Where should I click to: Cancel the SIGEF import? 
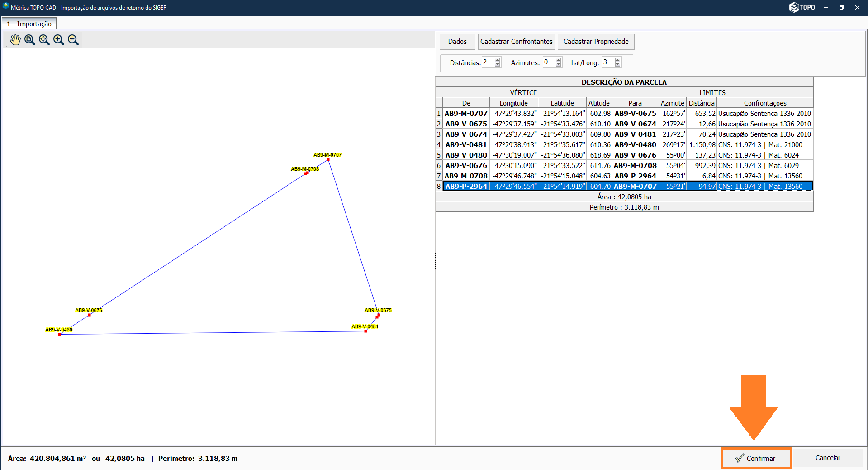click(827, 458)
